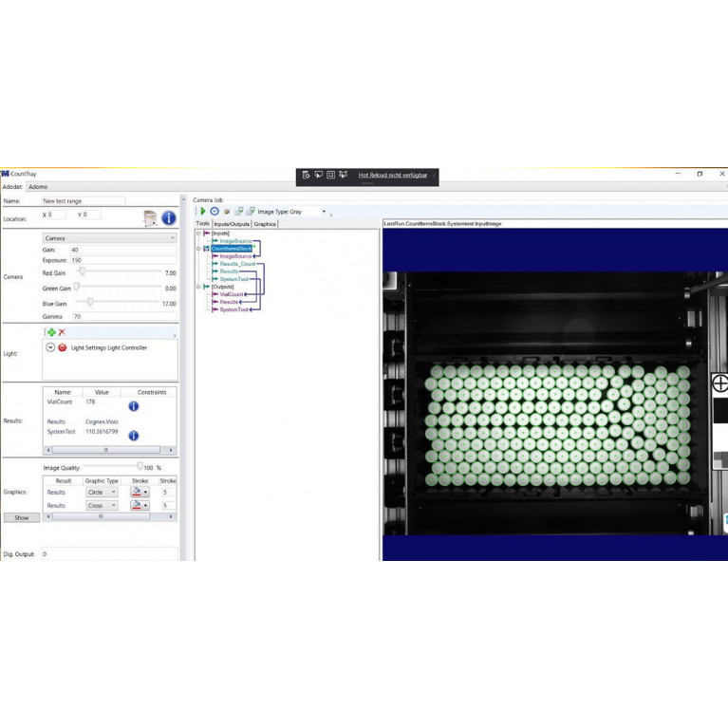Click the Show button

click(x=21, y=517)
